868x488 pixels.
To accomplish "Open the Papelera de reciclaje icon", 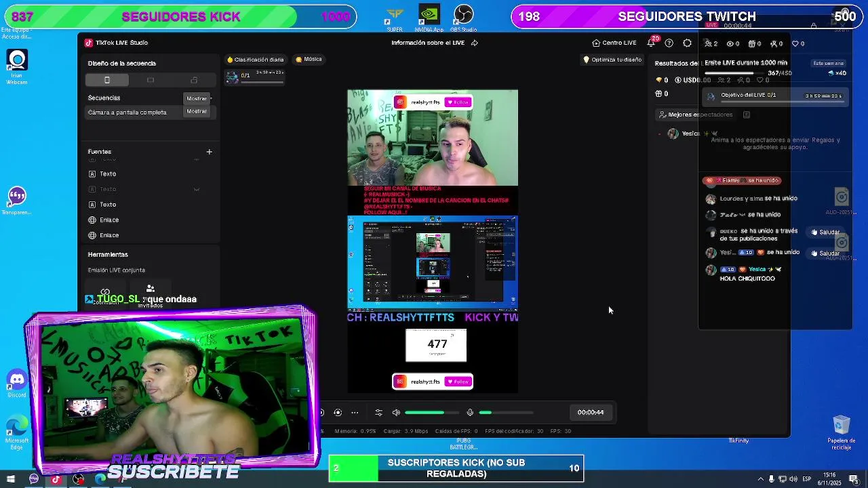I will [x=841, y=432].
